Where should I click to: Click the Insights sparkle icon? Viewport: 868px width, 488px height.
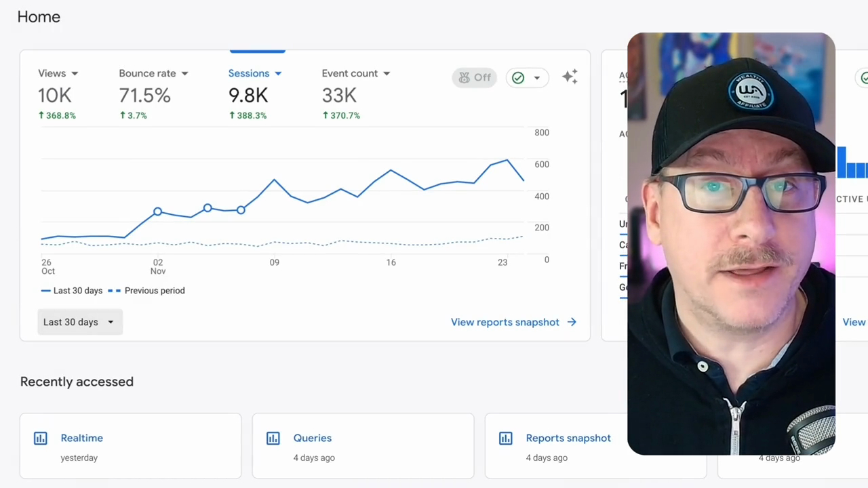tap(570, 77)
